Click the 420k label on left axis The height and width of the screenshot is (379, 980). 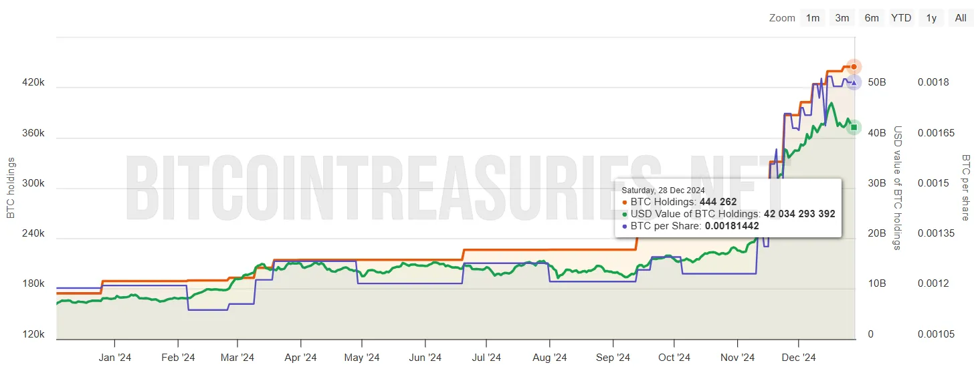(x=33, y=83)
